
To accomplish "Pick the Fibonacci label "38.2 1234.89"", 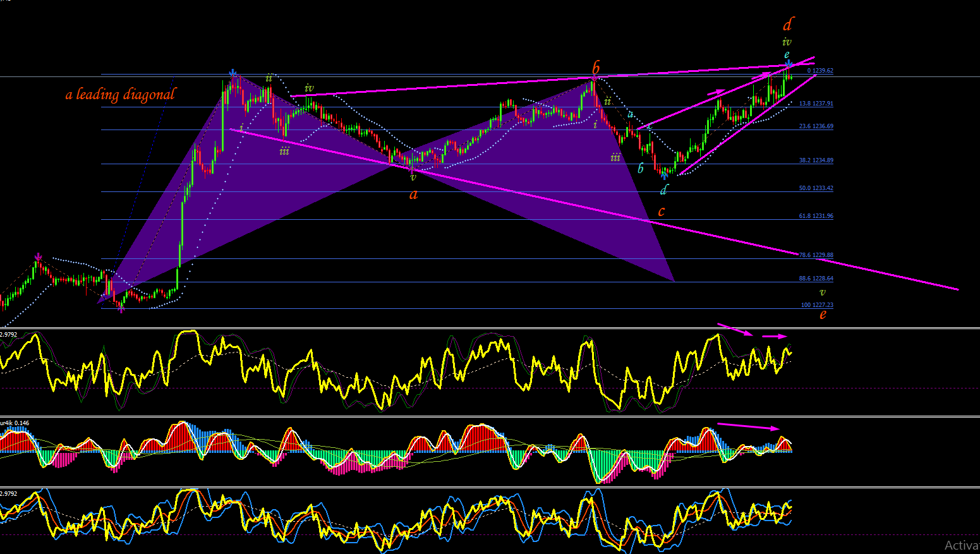I will pos(816,160).
